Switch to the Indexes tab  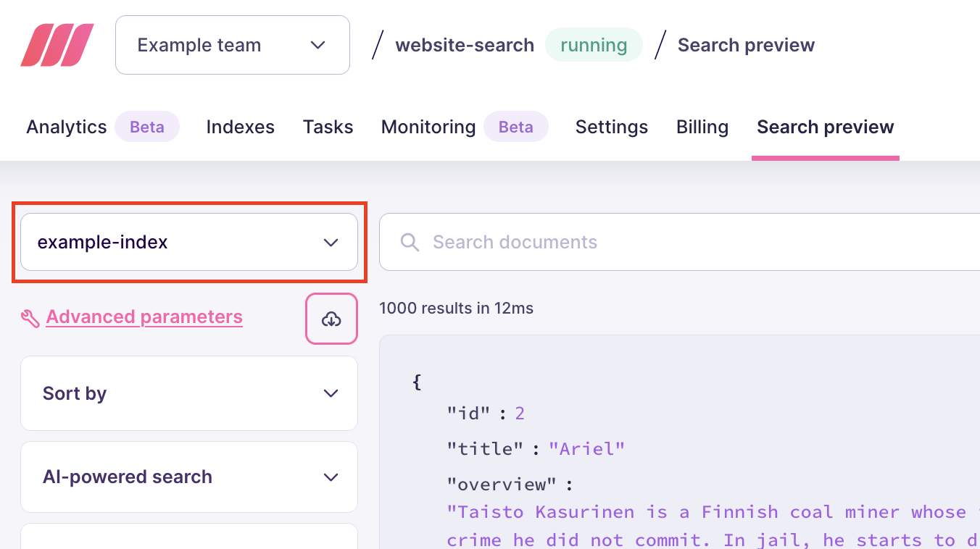[240, 126]
